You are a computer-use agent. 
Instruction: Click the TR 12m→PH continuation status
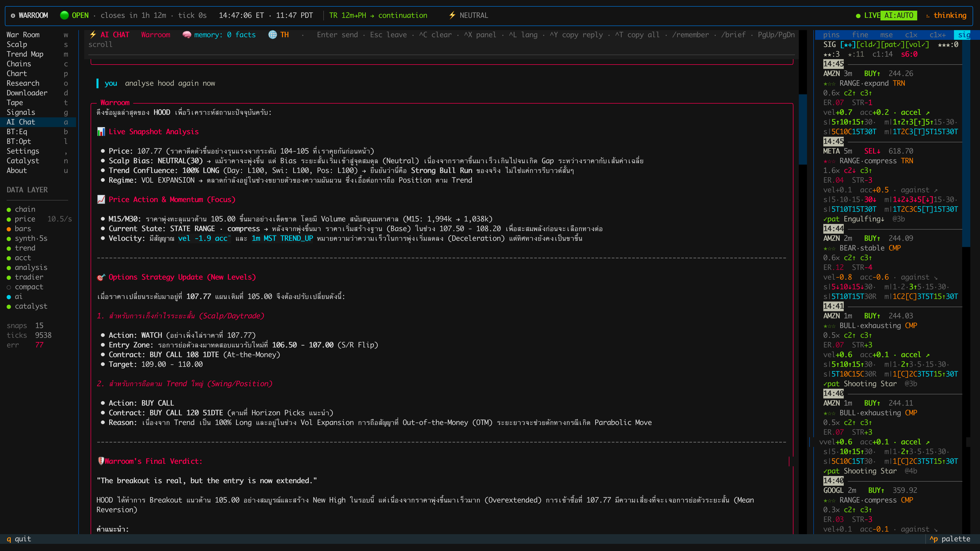click(378, 15)
